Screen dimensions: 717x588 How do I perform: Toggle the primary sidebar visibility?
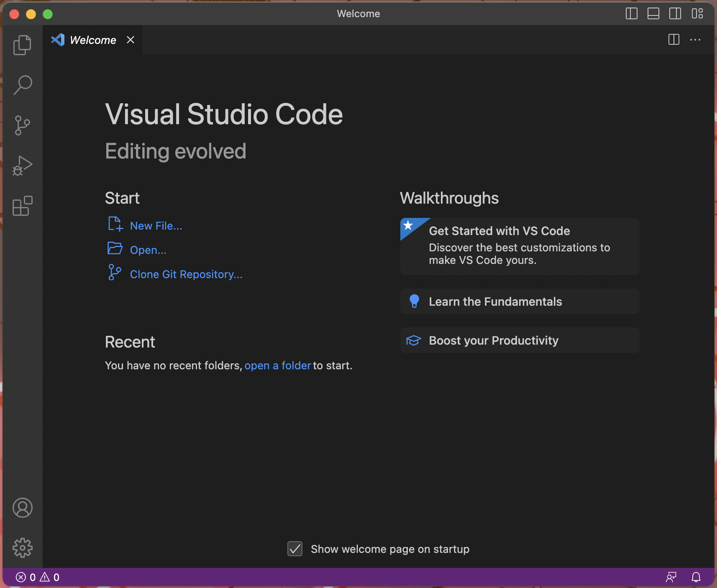tap(631, 13)
